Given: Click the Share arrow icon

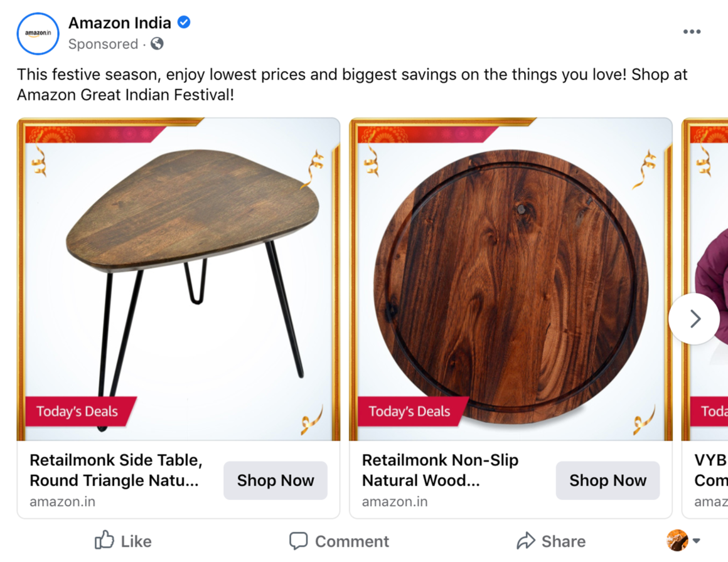Looking at the screenshot, I should 525,540.
